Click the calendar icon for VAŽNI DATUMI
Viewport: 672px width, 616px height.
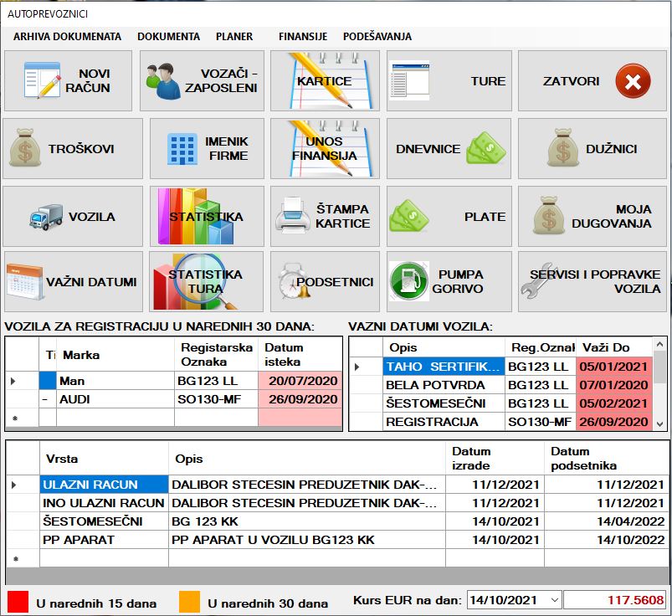click(23, 282)
